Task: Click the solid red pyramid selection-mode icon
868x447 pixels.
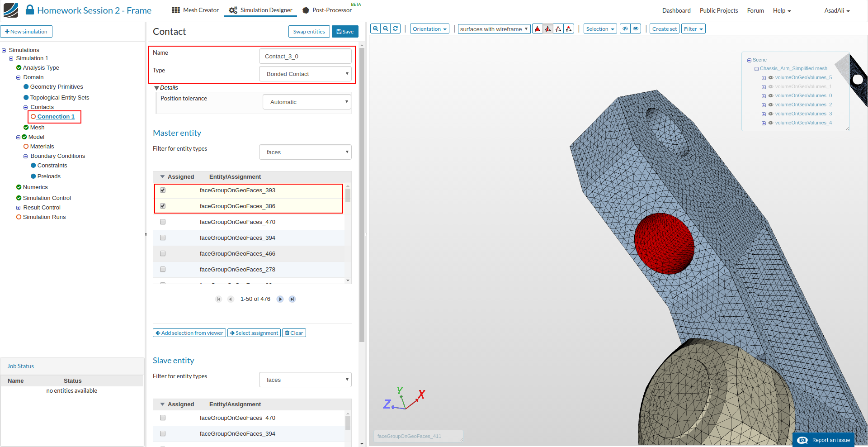Action: 538,29
